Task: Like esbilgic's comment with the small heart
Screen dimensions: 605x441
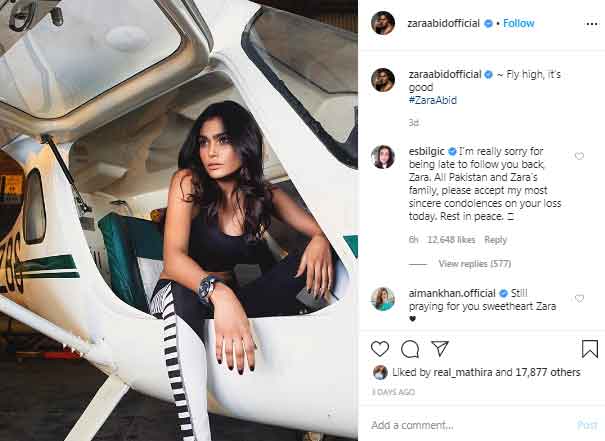Action: pos(579,156)
